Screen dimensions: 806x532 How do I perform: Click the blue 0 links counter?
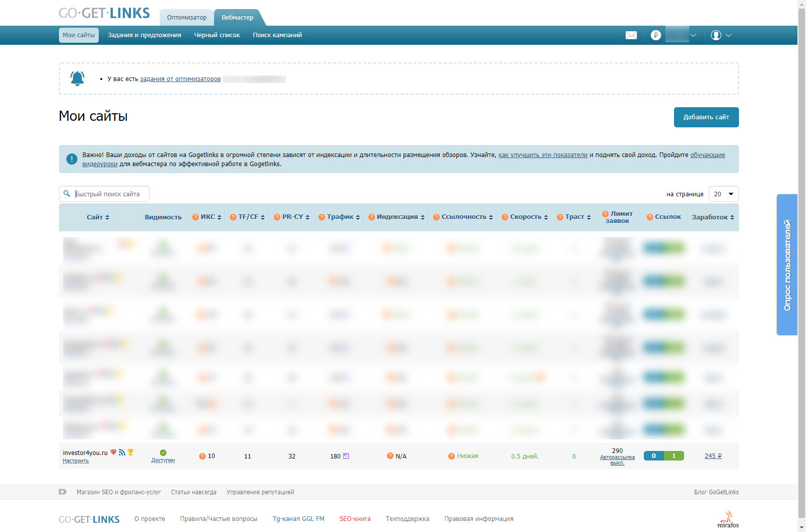654,456
